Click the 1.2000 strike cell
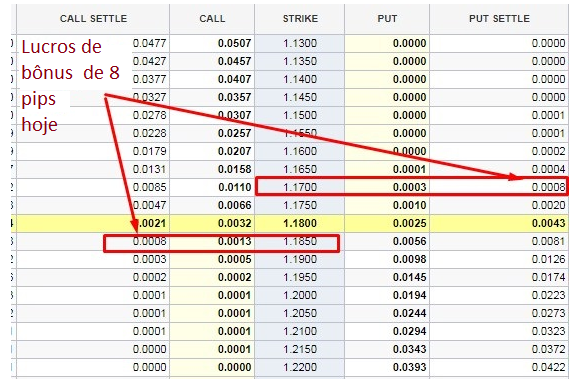The width and height of the screenshot is (580, 386). [x=300, y=295]
